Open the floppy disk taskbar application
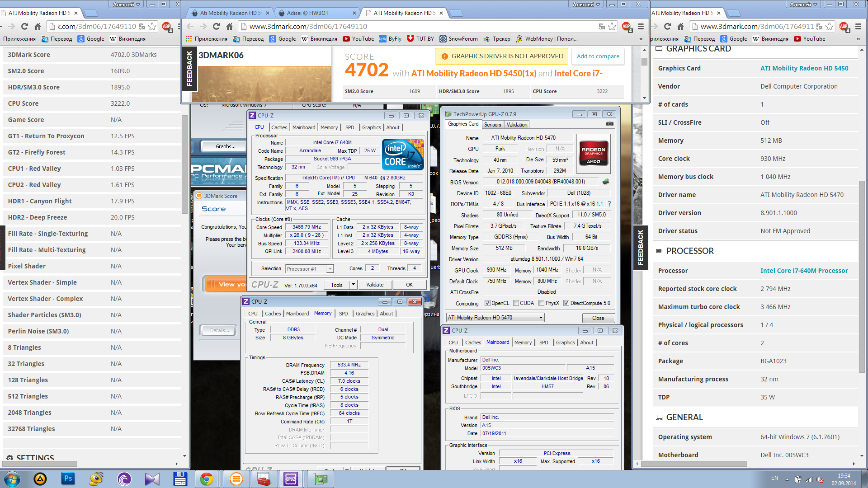 click(x=180, y=479)
